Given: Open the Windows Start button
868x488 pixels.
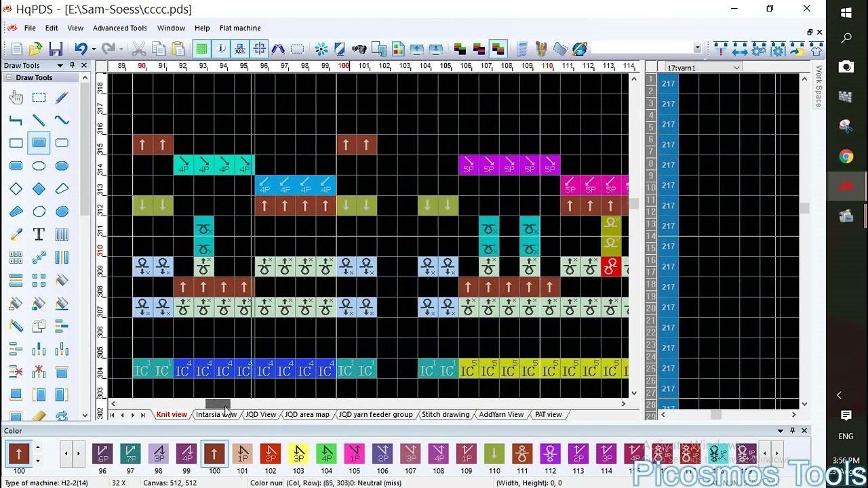Looking at the screenshot, I should pyautogui.click(x=846, y=13).
